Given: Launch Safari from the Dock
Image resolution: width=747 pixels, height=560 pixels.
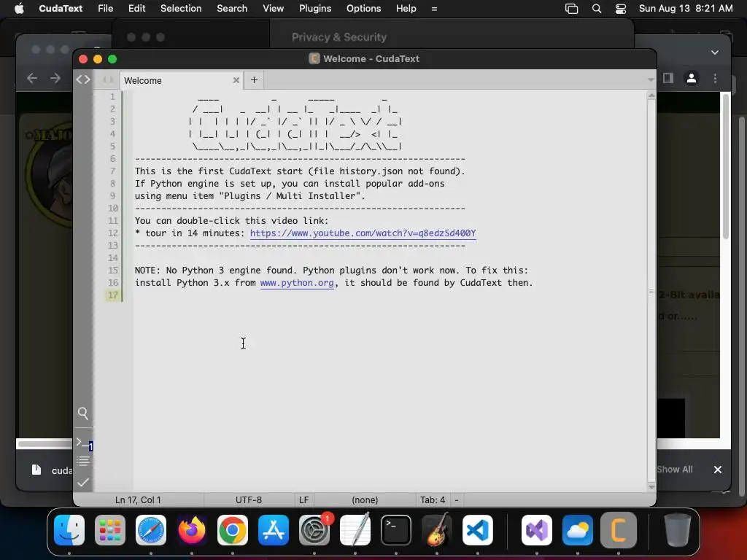Looking at the screenshot, I should pyautogui.click(x=151, y=530).
